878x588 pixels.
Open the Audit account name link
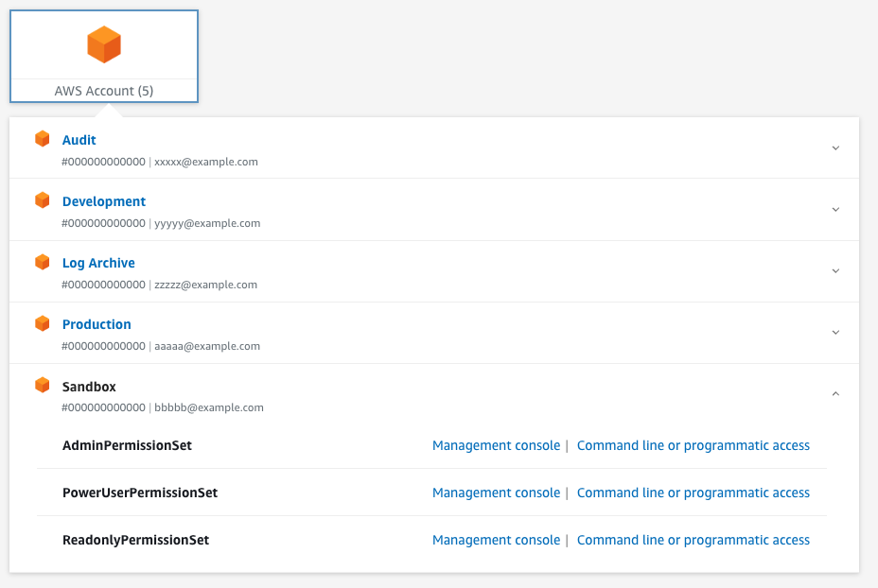[x=79, y=140]
